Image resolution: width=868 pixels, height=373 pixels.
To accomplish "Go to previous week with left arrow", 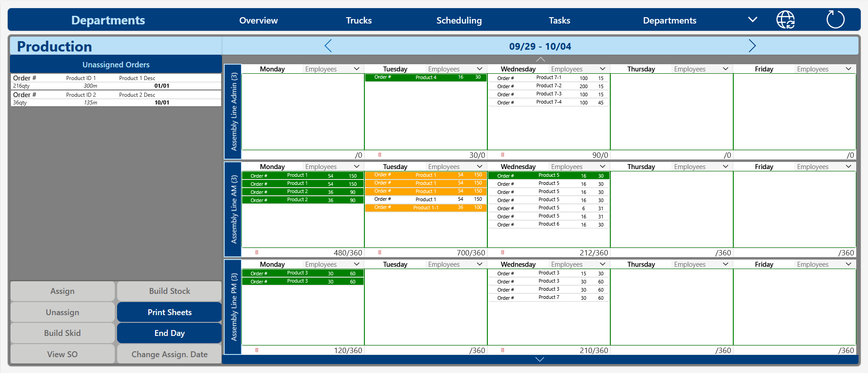I will click(328, 46).
